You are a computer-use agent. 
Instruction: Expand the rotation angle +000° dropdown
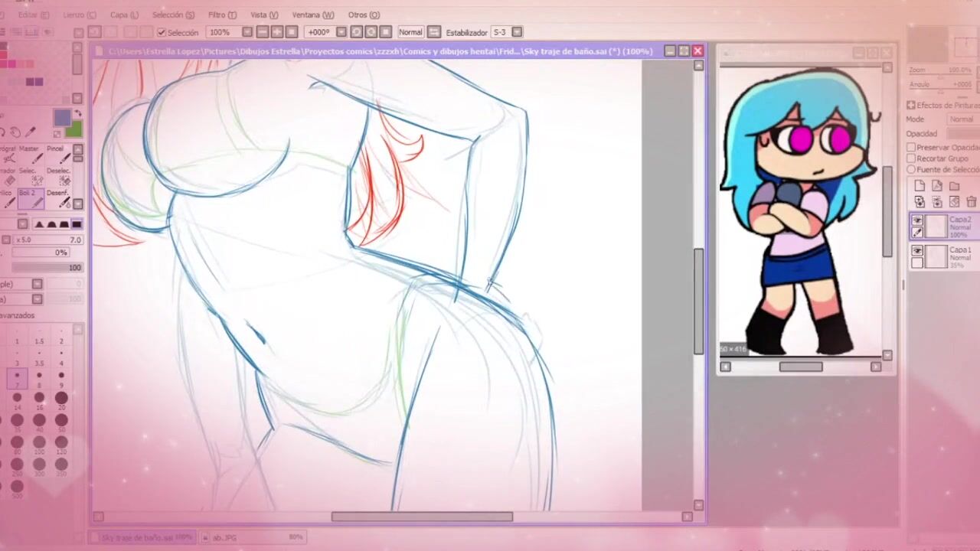[x=341, y=32]
